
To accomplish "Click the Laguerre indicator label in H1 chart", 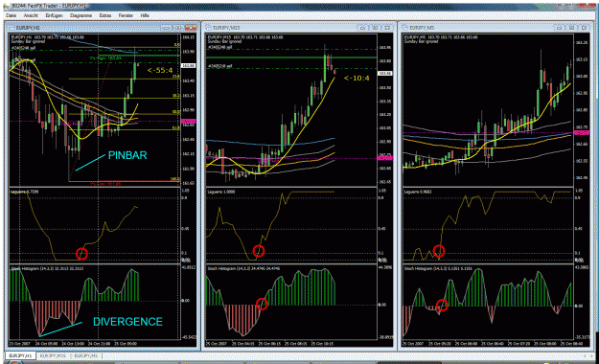I will 24,192.
